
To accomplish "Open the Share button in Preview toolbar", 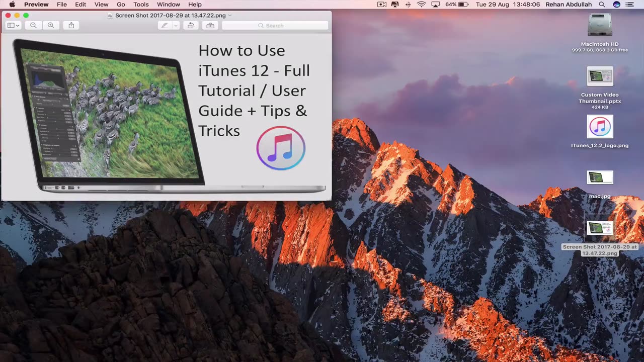I will (x=71, y=25).
